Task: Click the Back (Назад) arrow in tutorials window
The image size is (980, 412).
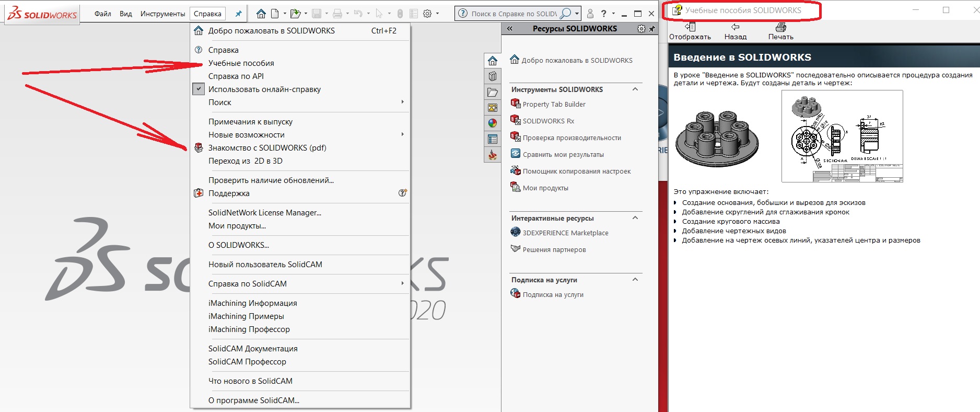Action: [x=736, y=27]
